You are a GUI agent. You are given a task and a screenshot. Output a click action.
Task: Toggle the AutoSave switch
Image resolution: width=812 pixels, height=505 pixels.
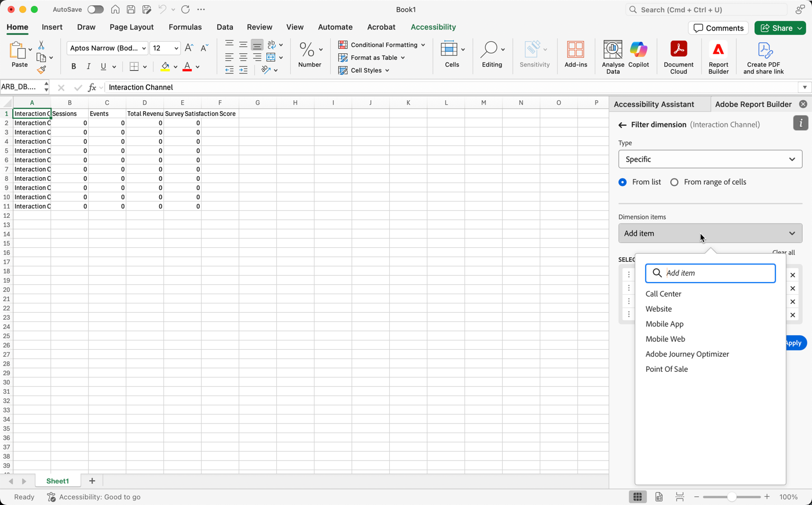pyautogui.click(x=95, y=9)
